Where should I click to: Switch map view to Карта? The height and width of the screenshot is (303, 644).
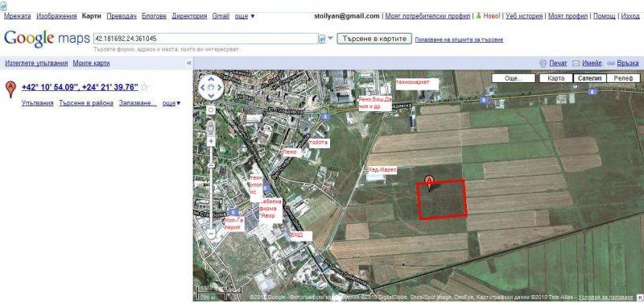tap(555, 78)
